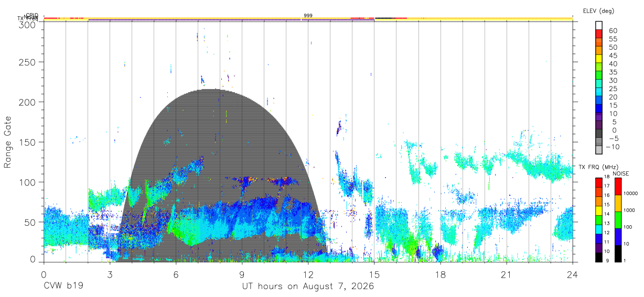
Task: Click the light gray ELEV swatch below -10
Action: tap(598, 150)
